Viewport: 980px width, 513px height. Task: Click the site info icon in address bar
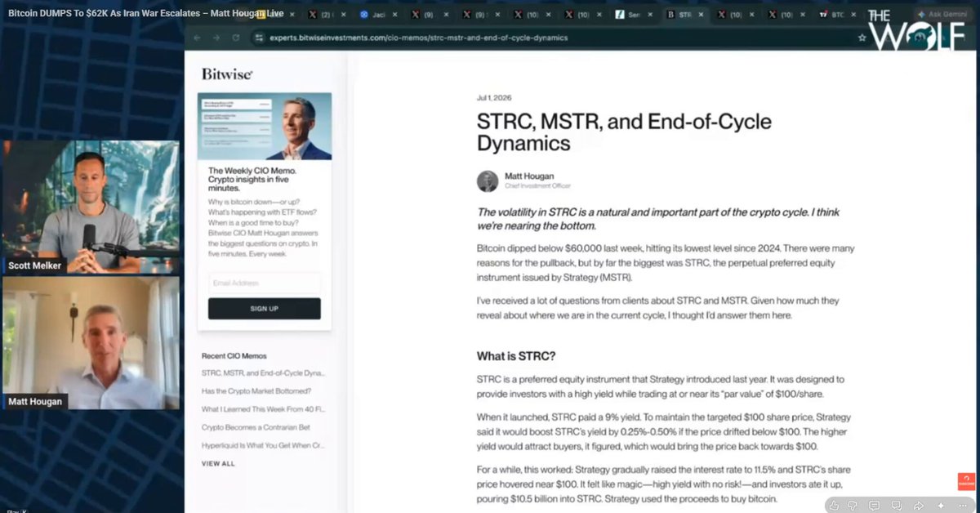tap(259, 38)
